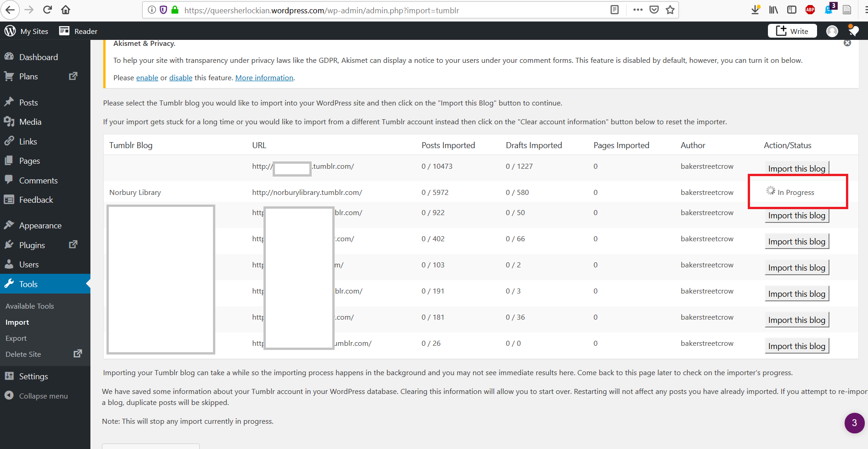
Task: Import the blog with 103 posts
Action: coord(797,267)
